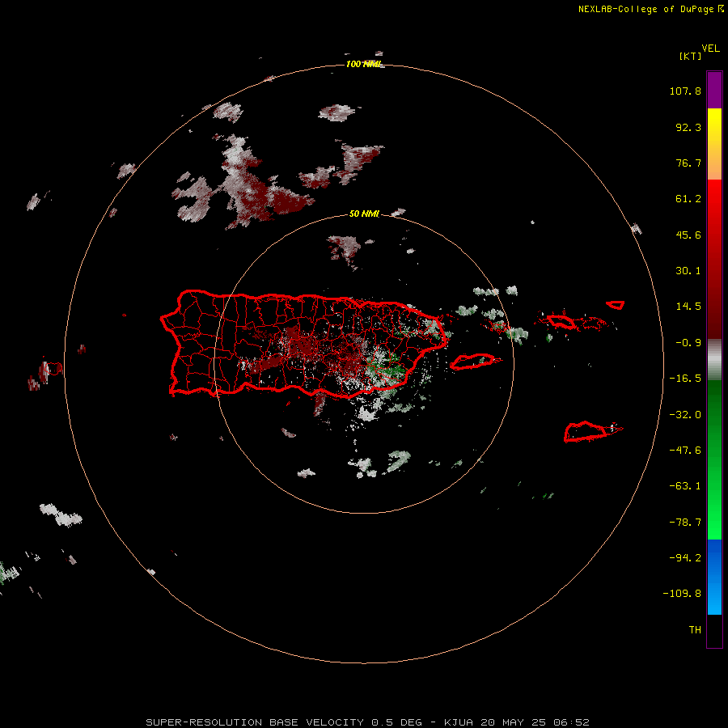Select the -78.7 legend value
This screenshot has height=728, width=728.
tap(685, 523)
